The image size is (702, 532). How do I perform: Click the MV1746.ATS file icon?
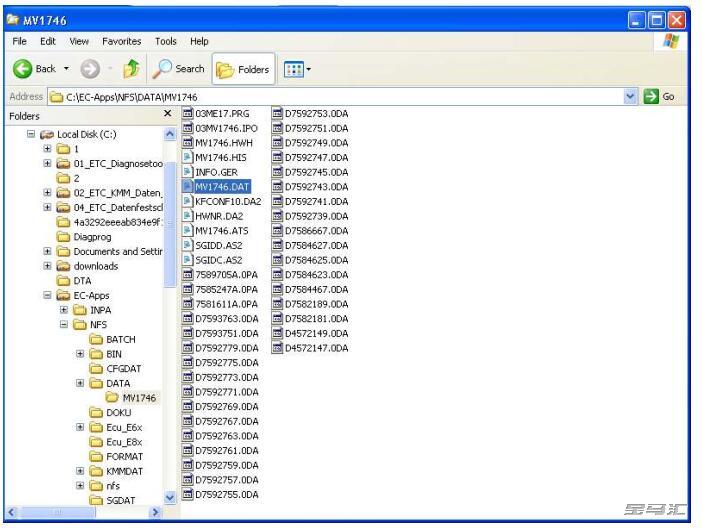188,231
